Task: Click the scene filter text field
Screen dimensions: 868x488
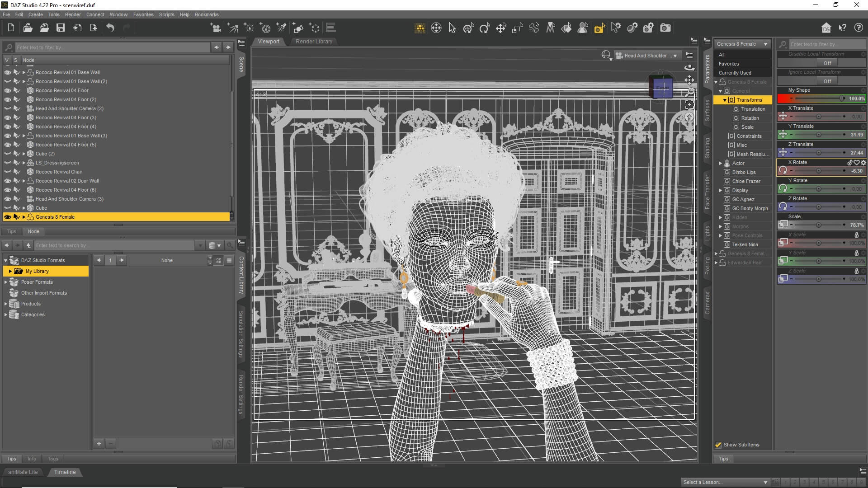Action: coord(112,47)
